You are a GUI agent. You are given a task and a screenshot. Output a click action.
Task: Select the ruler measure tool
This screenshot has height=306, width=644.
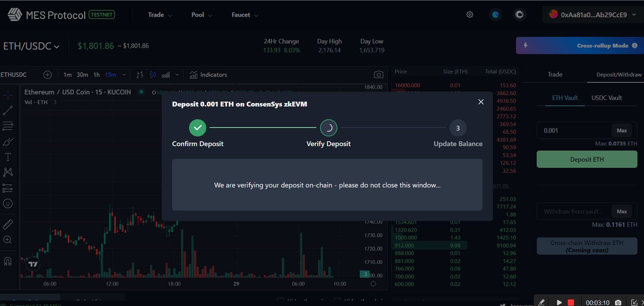8,225
